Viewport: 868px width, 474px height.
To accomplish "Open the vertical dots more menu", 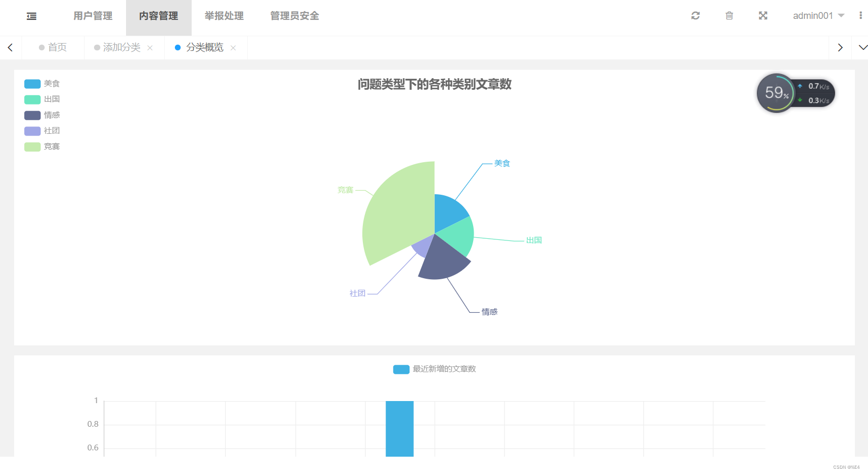I will pyautogui.click(x=861, y=16).
